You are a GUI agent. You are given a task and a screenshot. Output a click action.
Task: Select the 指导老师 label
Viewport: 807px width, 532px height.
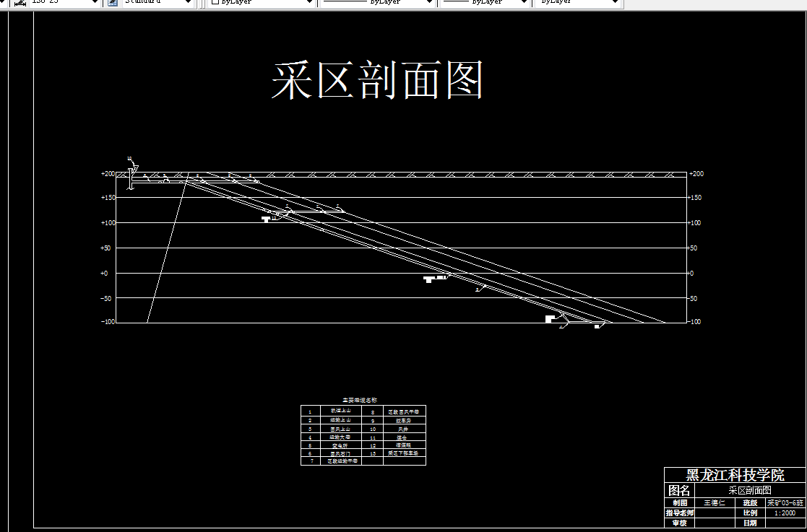click(679, 513)
